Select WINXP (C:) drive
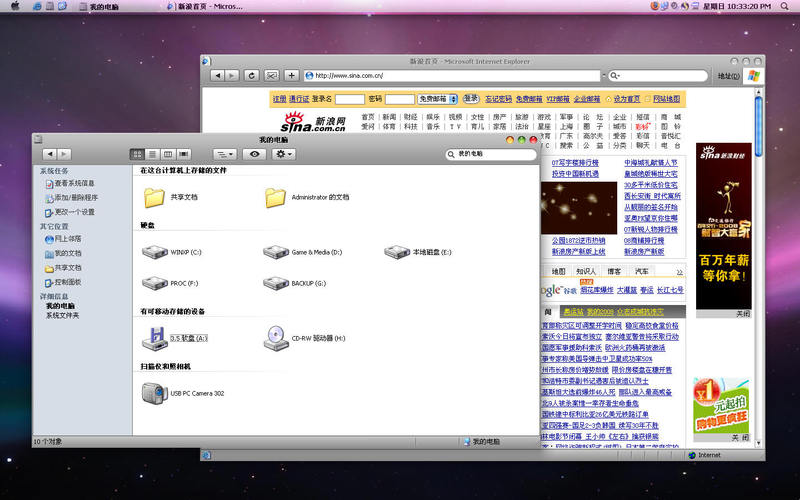The width and height of the screenshot is (800, 500). click(x=171, y=252)
